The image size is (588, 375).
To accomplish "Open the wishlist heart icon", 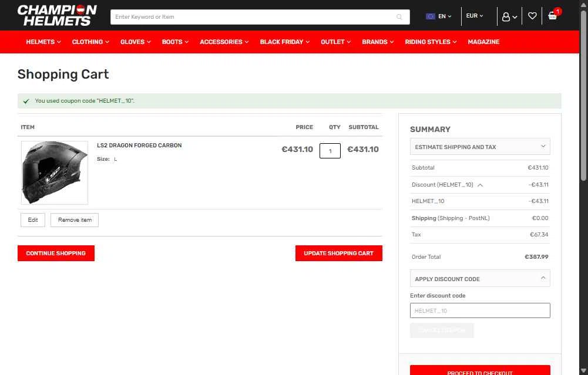I will pyautogui.click(x=532, y=16).
